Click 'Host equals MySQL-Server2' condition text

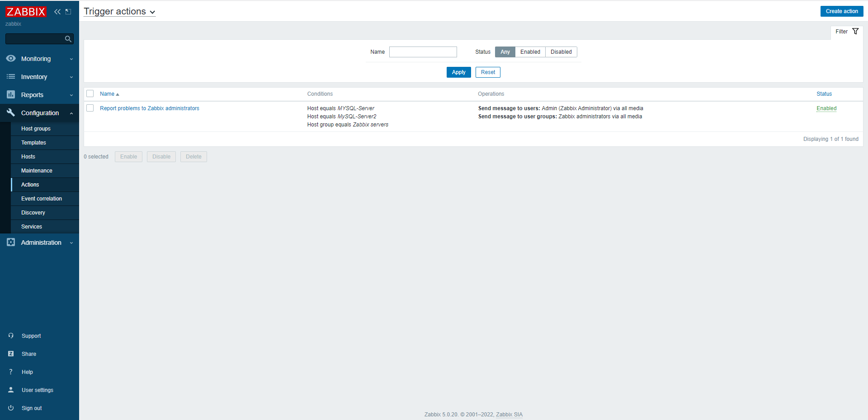tap(342, 117)
